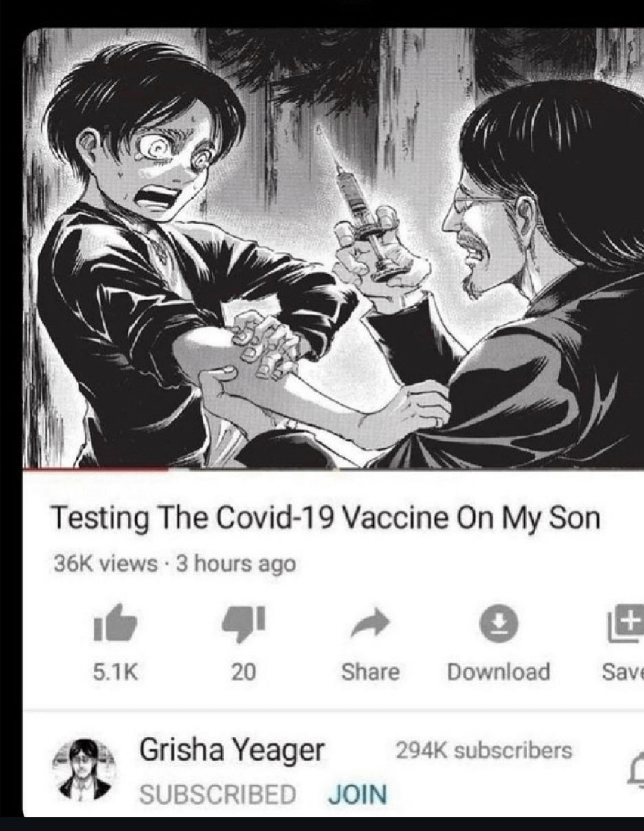
Task: Expand the video title description
Action: click(326, 517)
